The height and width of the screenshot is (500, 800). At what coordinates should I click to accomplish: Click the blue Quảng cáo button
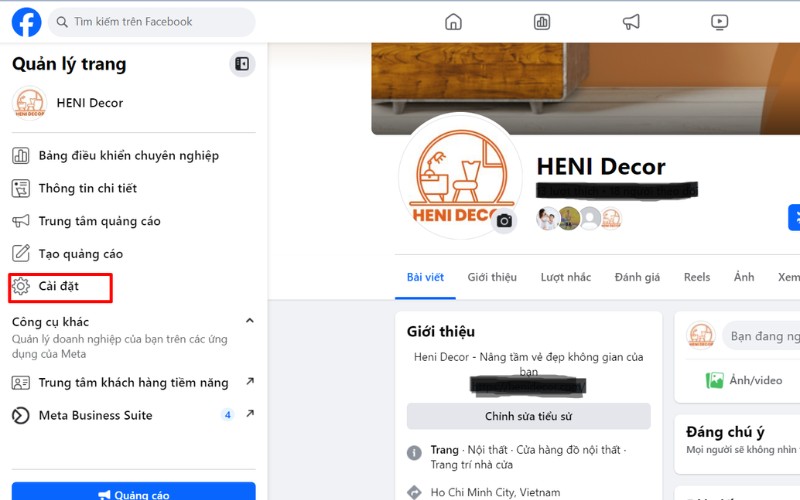pos(134,491)
